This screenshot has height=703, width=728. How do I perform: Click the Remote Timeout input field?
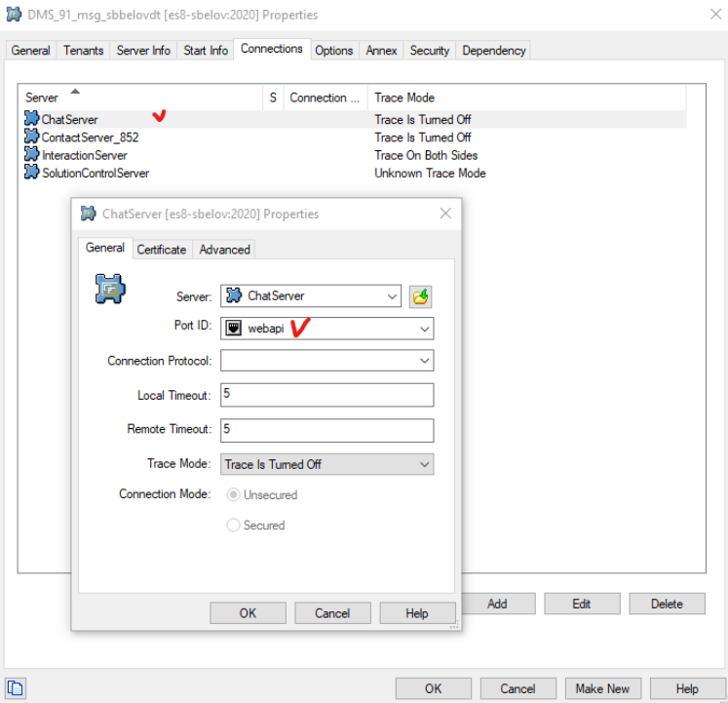tap(326, 430)
